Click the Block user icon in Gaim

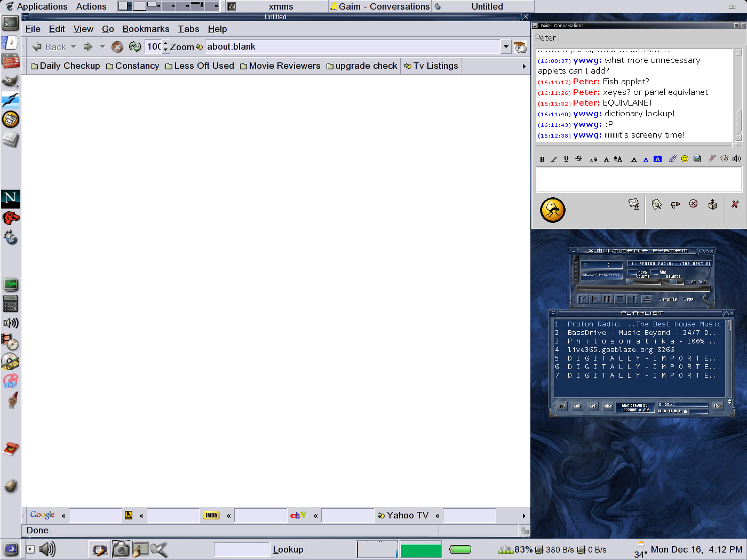[x=693, y=204]
